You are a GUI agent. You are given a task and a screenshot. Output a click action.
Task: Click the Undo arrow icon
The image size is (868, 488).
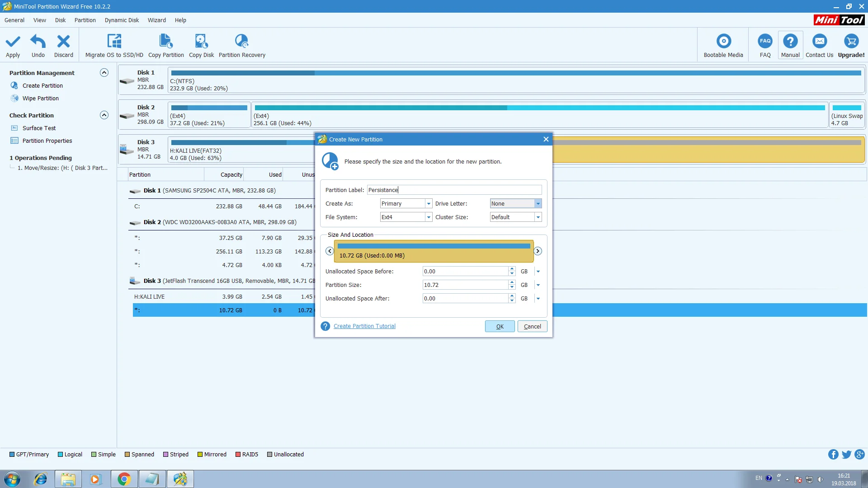(x=38, y=42)
